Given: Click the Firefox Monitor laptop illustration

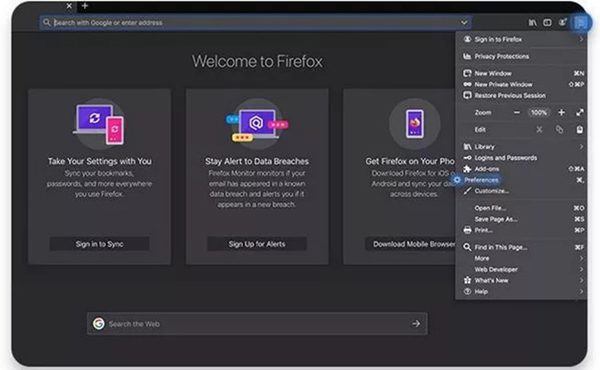Looking at the screenshot, I should click(257, 124).
